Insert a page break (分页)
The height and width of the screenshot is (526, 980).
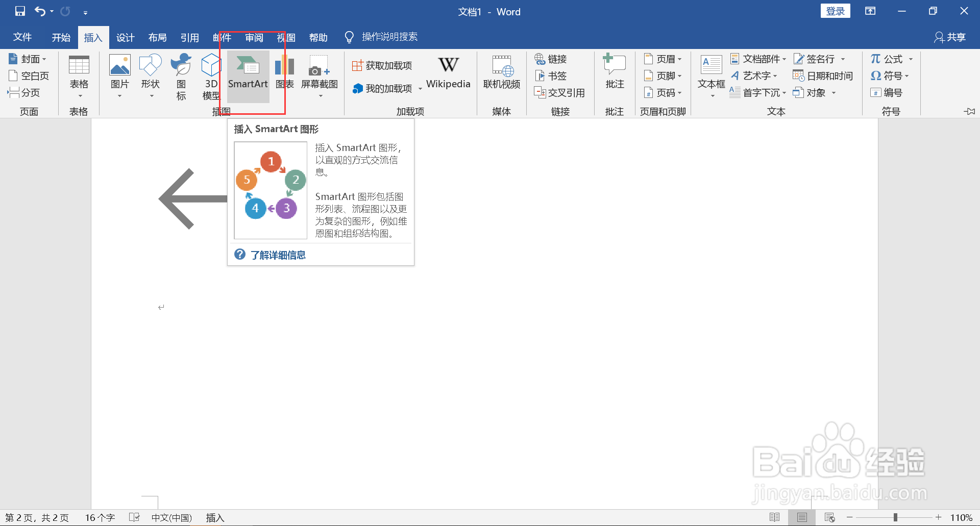pyautogui.click(x=24, y=92)
